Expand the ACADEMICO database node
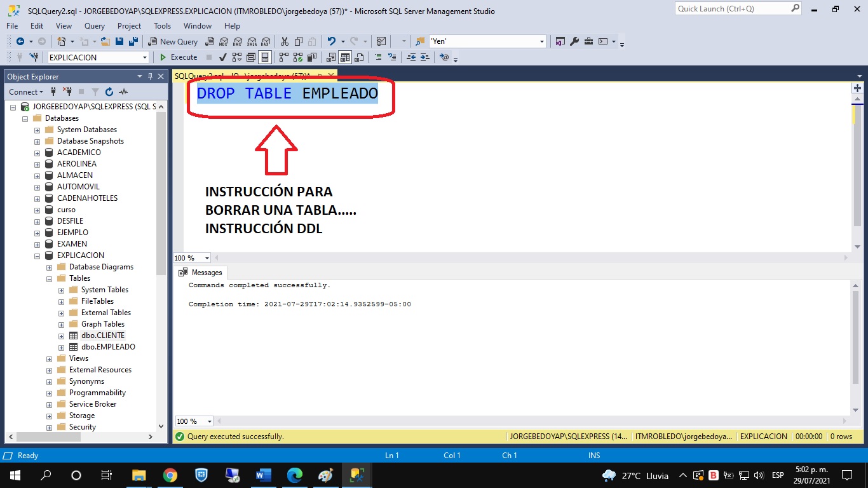The image size is (868, 488). 37,152
